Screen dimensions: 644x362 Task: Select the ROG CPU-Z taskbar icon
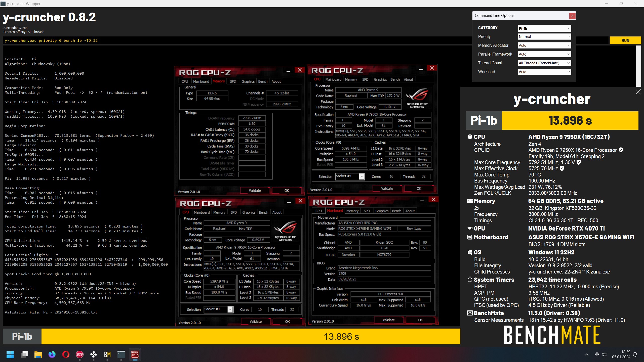[x=135, y=354]
